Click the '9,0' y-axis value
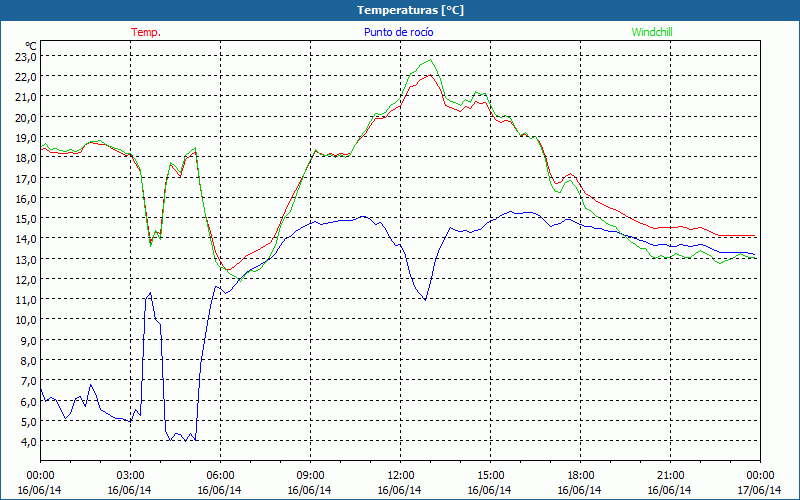The height and width of the screenshot is (500, 800). 29,340
